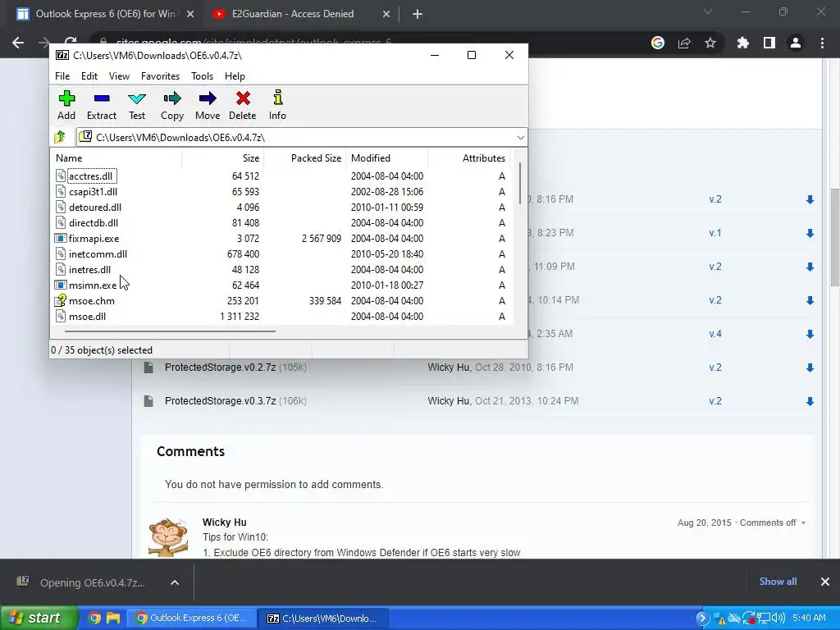The image size is (840, 630).
Task: Open ProtectedStorage.v0.3.7z file link
Action: click(x=220, y=400)
